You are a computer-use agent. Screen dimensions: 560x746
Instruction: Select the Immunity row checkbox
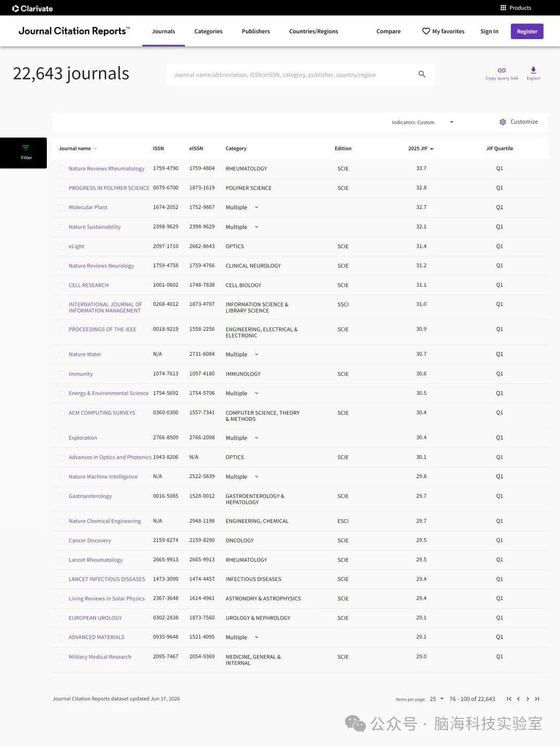coord(62,374)
